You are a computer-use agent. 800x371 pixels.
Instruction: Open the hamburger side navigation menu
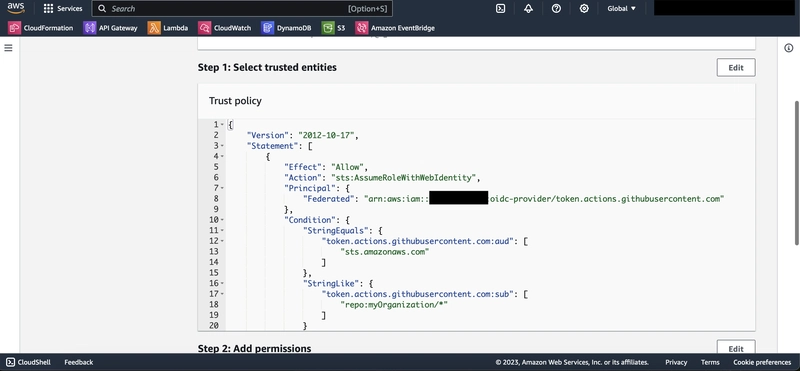(x=8, y=48)
